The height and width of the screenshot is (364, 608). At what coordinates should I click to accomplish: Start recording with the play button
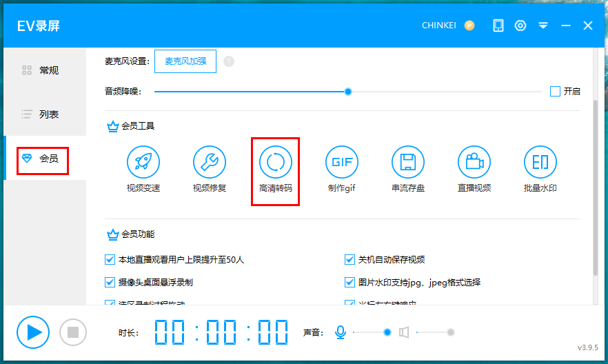pyautogui.click(x=34, y=332)
